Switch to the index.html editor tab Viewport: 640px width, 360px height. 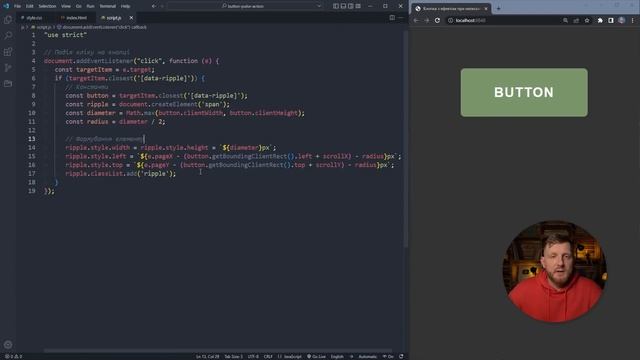point(74,18)
